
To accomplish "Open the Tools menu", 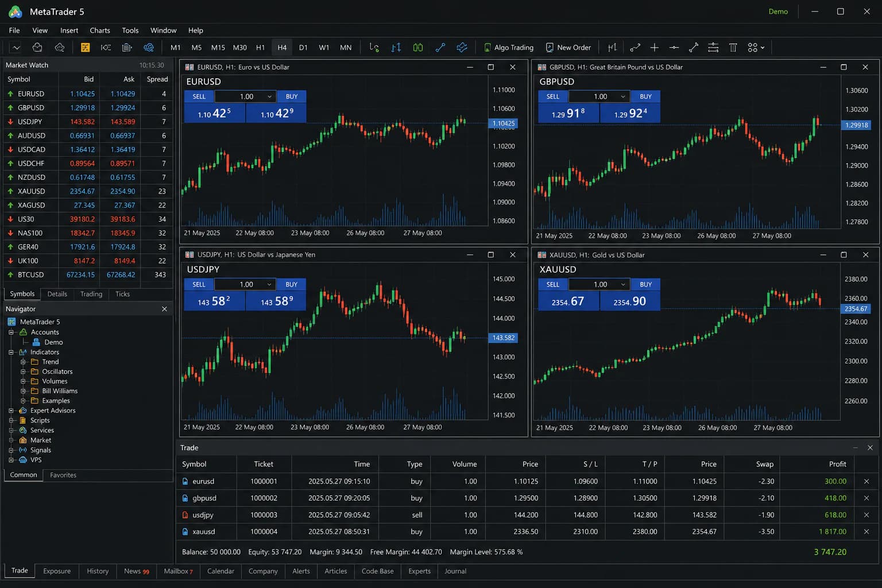I will (x=130, y=30).
